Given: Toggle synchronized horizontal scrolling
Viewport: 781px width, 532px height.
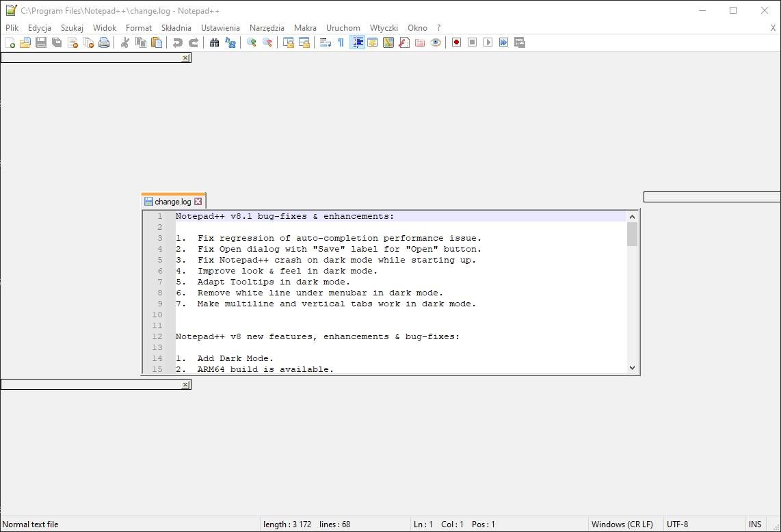Looking at the screenshot, I should click(x=304, y=43).
